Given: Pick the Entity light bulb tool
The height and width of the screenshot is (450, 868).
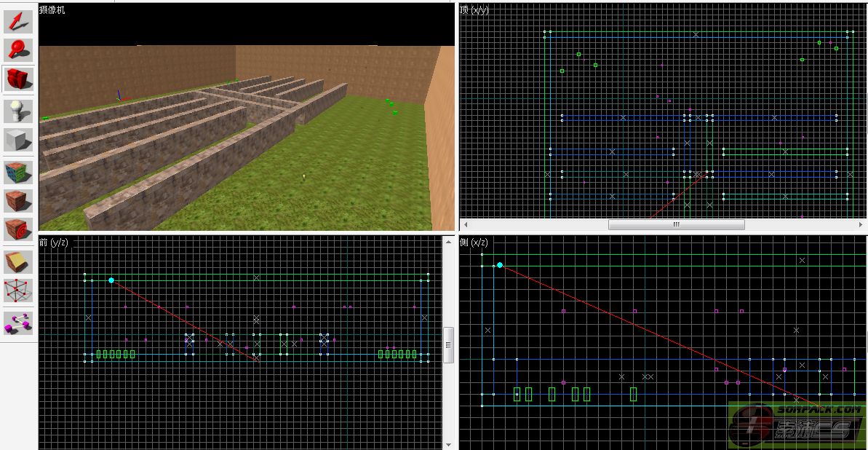Looking at the screenshot, I should click(x=19, y=111).
